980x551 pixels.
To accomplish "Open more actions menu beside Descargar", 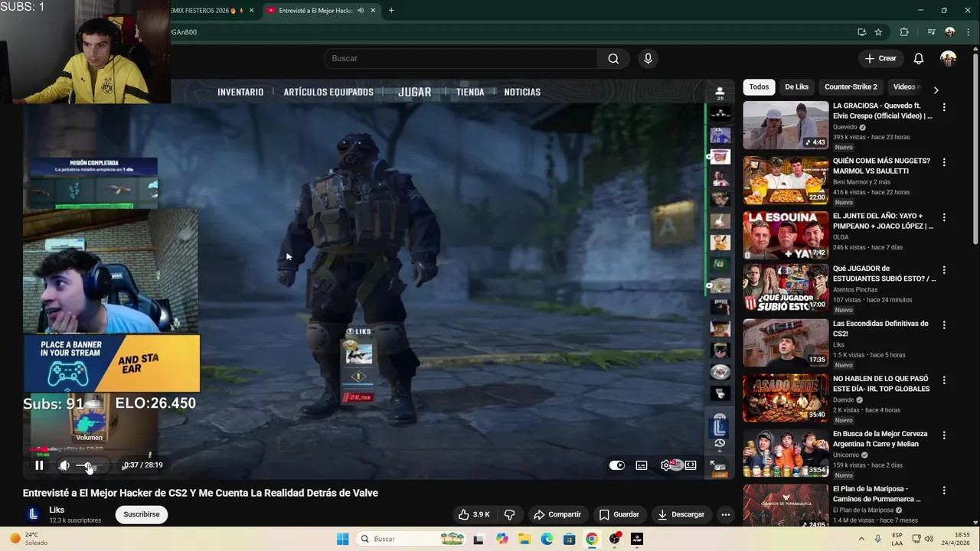I will [726, 515].
